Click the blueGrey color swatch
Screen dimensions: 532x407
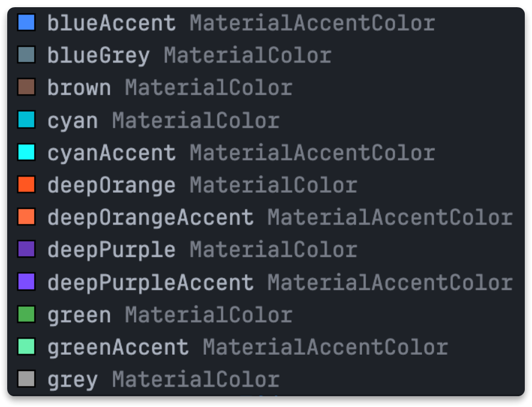tap(26, 55)
